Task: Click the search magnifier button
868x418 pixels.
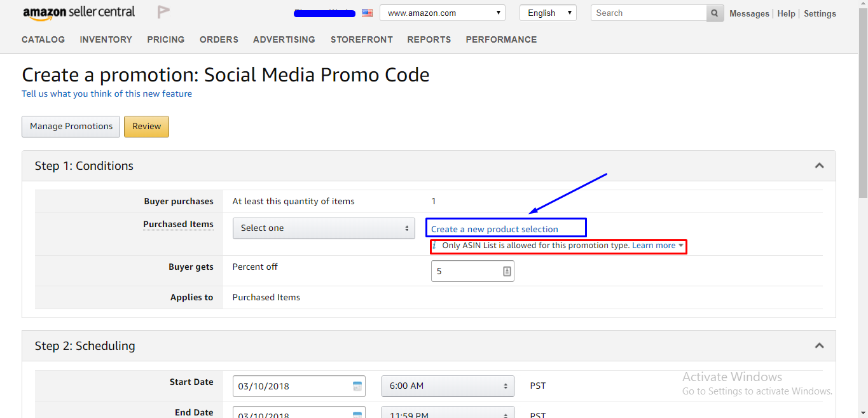Action: click(x=715, y=13)
